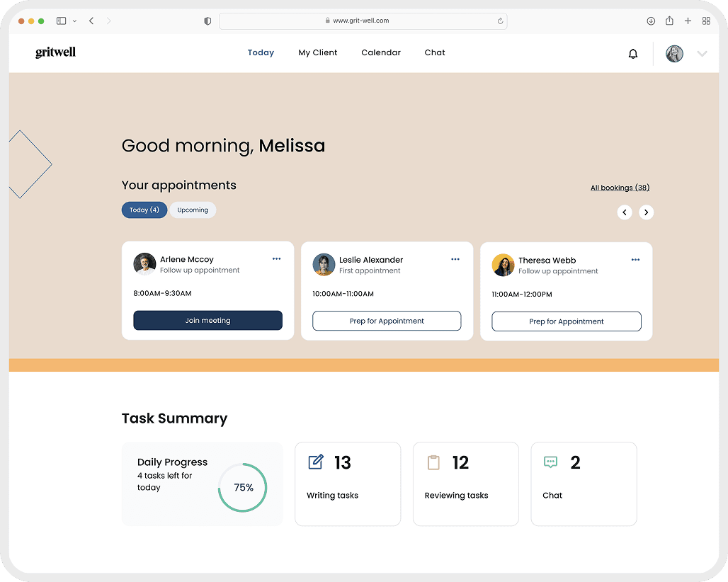Click Arlene Mccoy's avatar photo

(x=144, y=264)
